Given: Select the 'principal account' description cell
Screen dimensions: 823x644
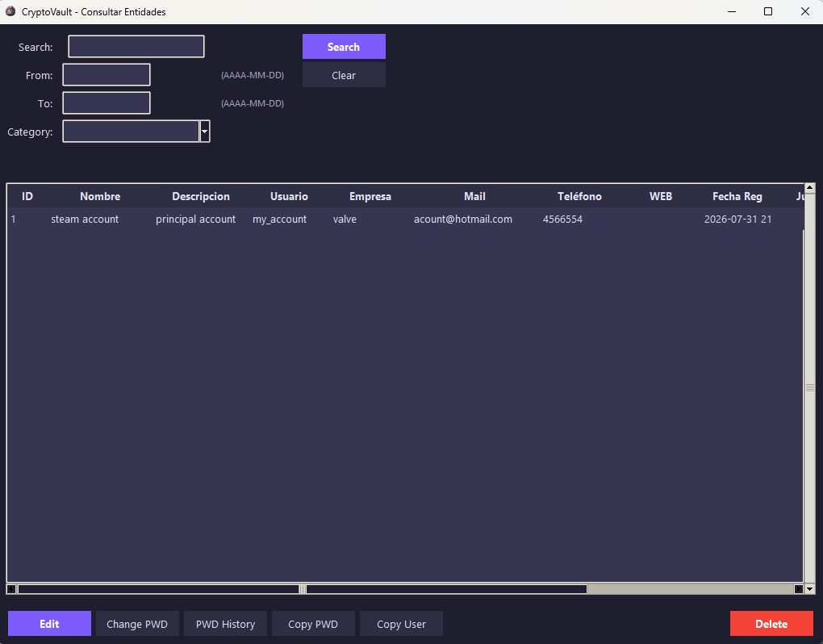Looking at the screenshot, I should coord(195,219).
